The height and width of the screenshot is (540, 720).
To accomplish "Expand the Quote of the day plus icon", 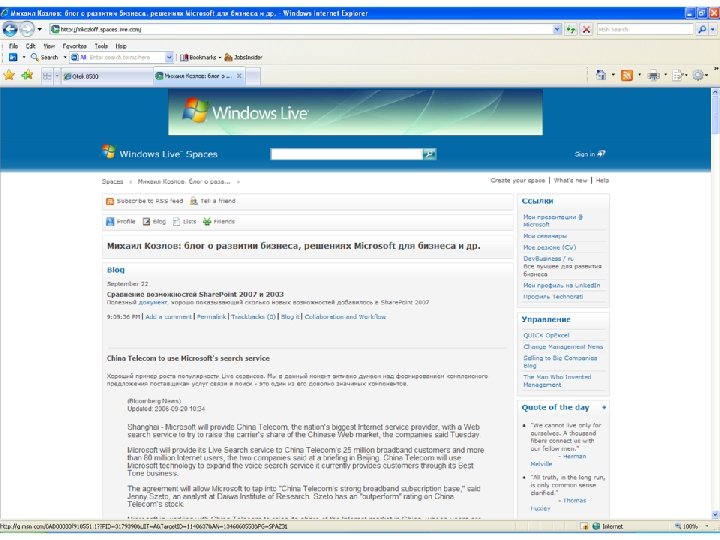I will pyautogui.click(x=604, y=408).
